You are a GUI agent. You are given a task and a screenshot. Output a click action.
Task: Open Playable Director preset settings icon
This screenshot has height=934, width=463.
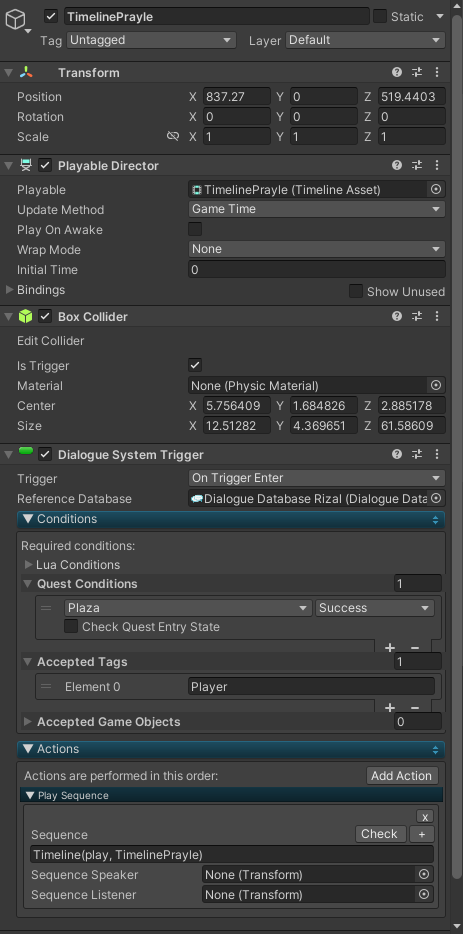pos(417,165)
